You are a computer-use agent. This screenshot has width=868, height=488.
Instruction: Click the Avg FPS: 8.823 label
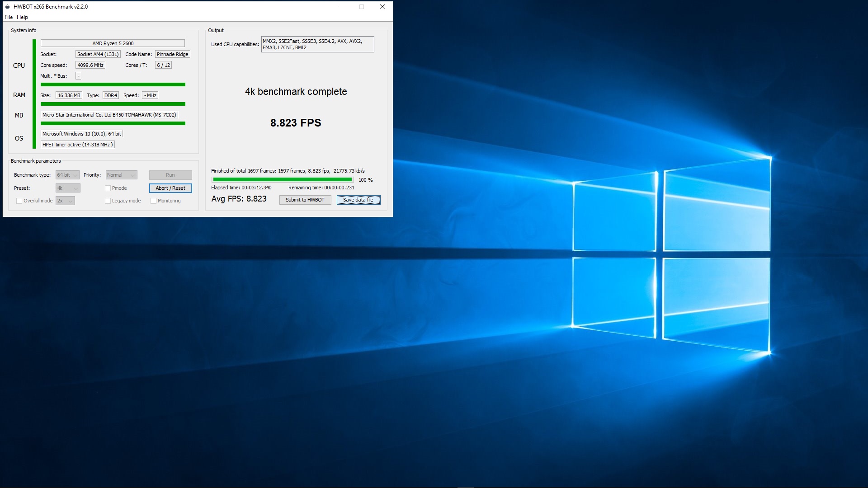tap(239, 199)
